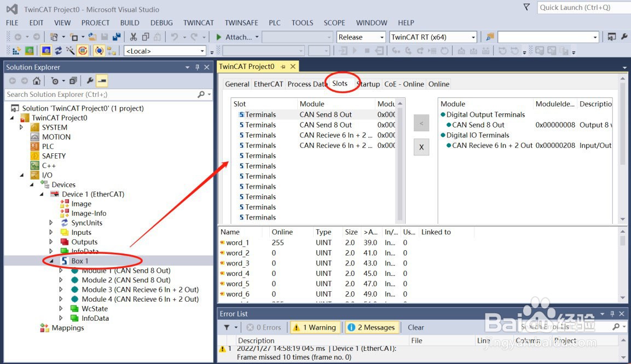Screen dimensions: 631x364
Task: Open the SCOPE menu
Action: (x=334, y=23)
